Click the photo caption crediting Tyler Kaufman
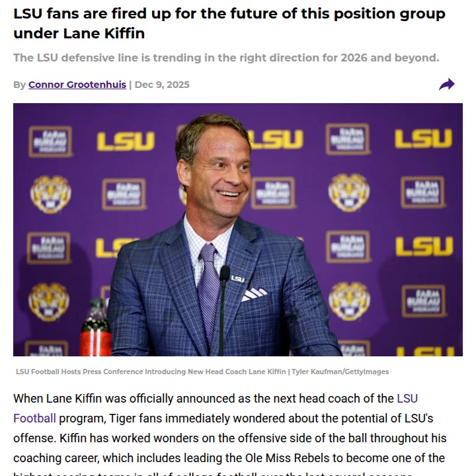This screenshot has height=476, width=476. [x=202, y=372]
